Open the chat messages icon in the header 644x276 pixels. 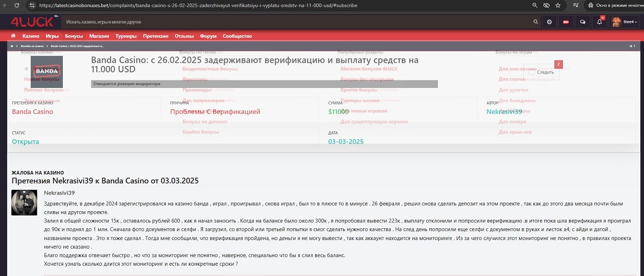(x=582, y=22)
